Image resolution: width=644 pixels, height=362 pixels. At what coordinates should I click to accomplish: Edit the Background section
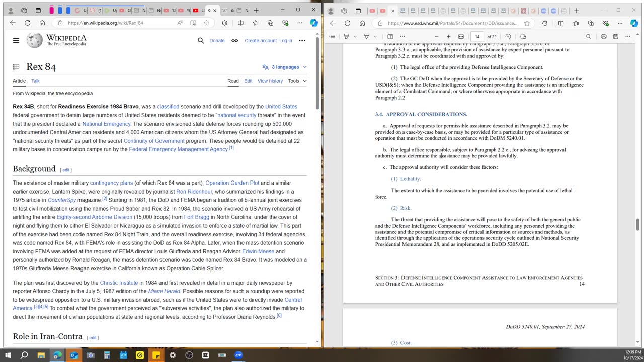click(66, 170)
